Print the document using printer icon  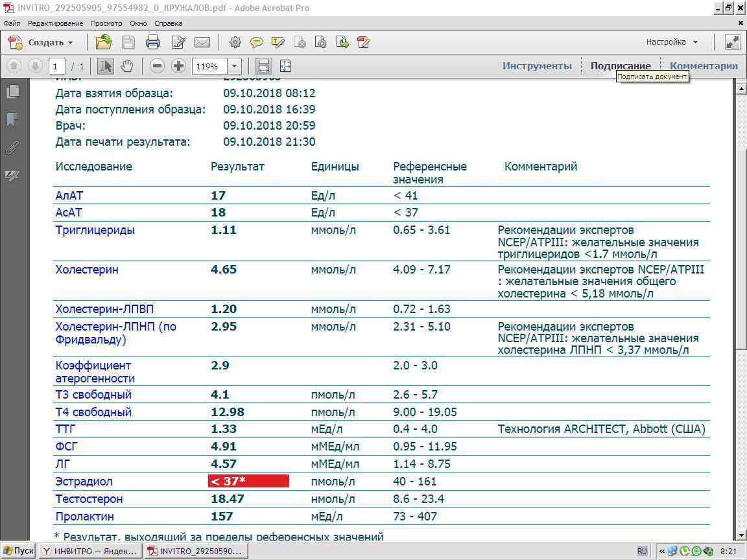(x=153, y=43)
